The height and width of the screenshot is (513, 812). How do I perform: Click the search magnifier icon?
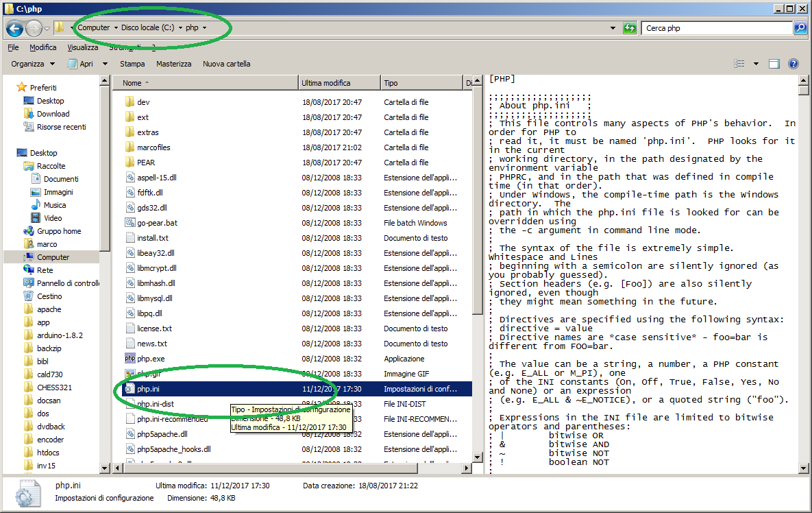coord(800,28)
